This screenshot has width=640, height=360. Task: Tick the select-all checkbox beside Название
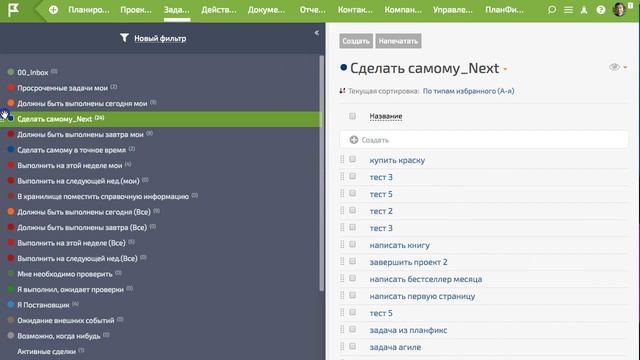point(352,116)
